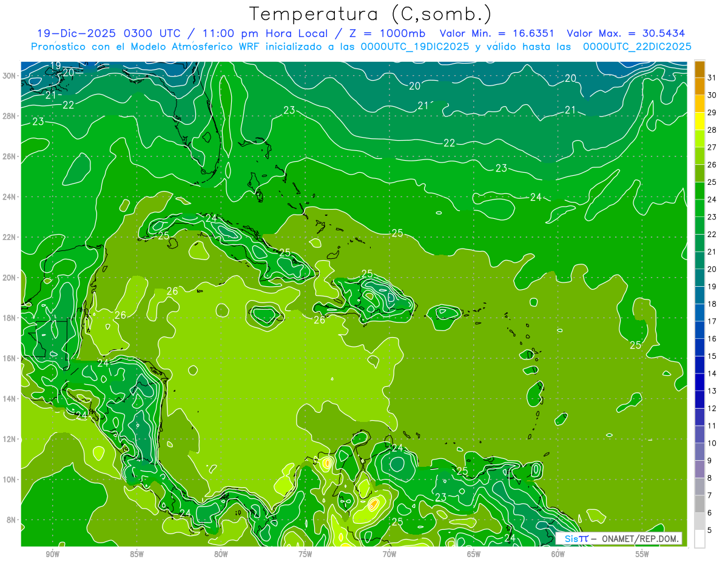Select yellow swatch between 28 and 29

click(699, 121)
